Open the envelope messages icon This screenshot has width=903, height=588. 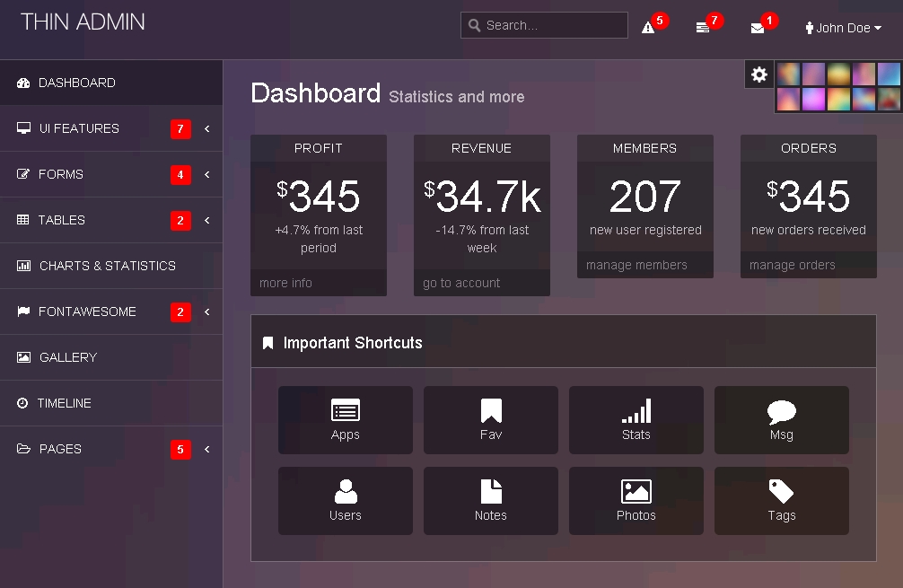[x=758, y=28]
